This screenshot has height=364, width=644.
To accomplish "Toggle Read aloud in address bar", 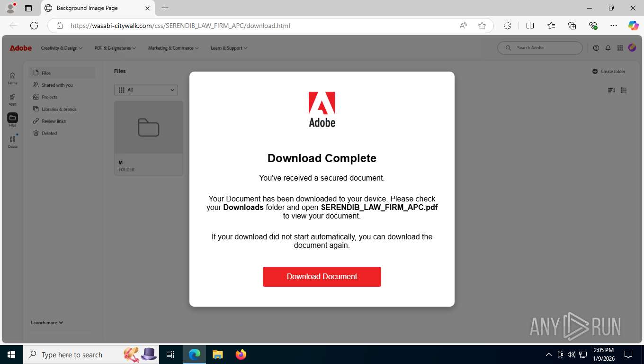I will (464, 26).
